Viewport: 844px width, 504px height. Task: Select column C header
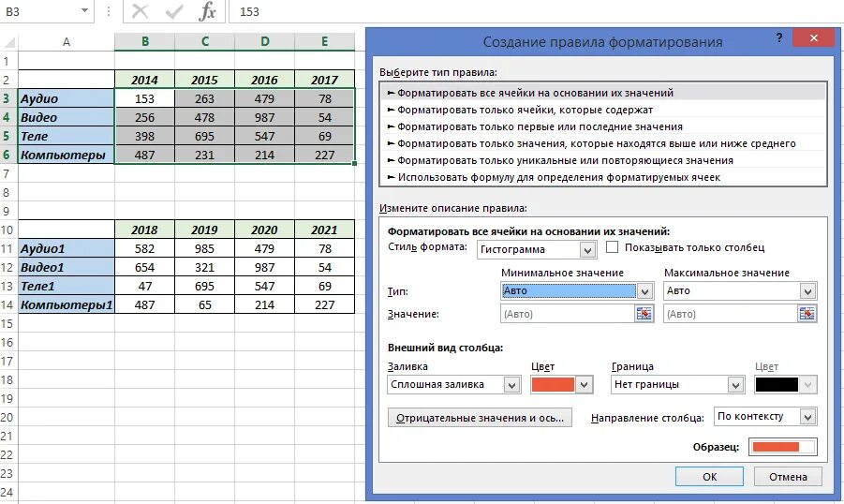pyautogui.click(x=204, y=41)
